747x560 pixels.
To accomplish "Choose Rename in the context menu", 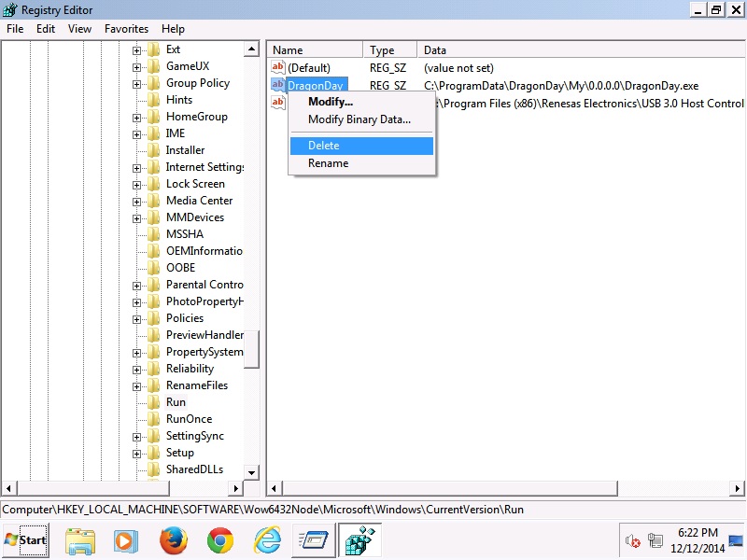I will click(362, 163).
